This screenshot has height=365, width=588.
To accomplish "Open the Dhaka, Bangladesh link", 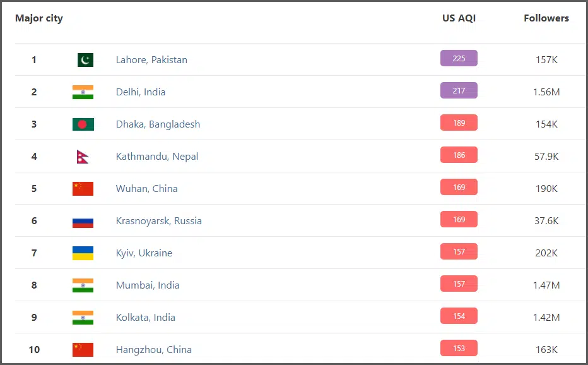I will [158, 124].
